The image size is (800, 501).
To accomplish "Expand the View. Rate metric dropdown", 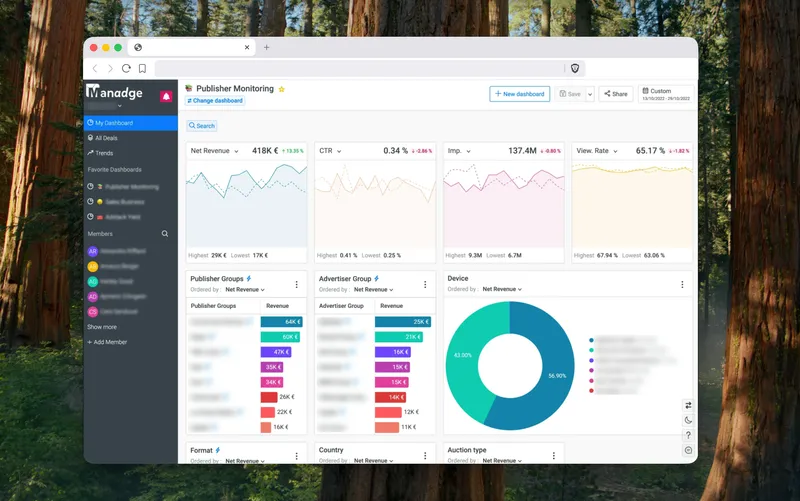I will (615, 152).
